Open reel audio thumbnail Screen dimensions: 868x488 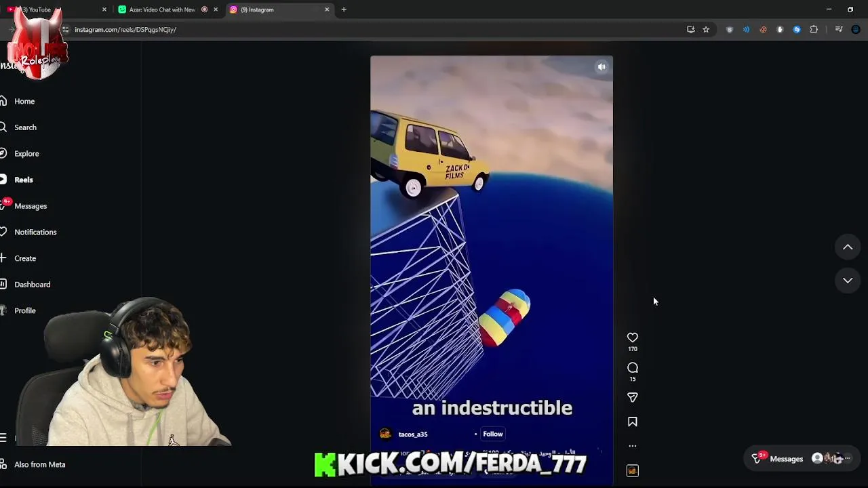coord(633,470)
